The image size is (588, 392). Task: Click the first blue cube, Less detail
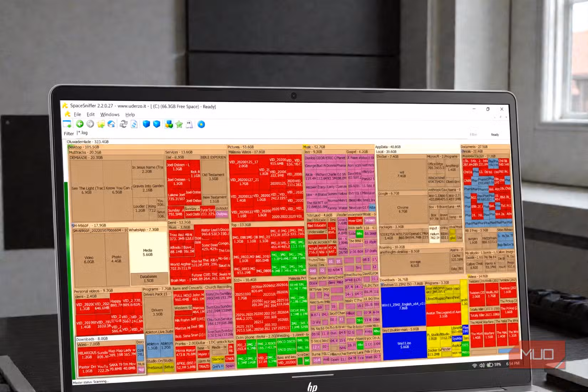(x=146, y=124)
